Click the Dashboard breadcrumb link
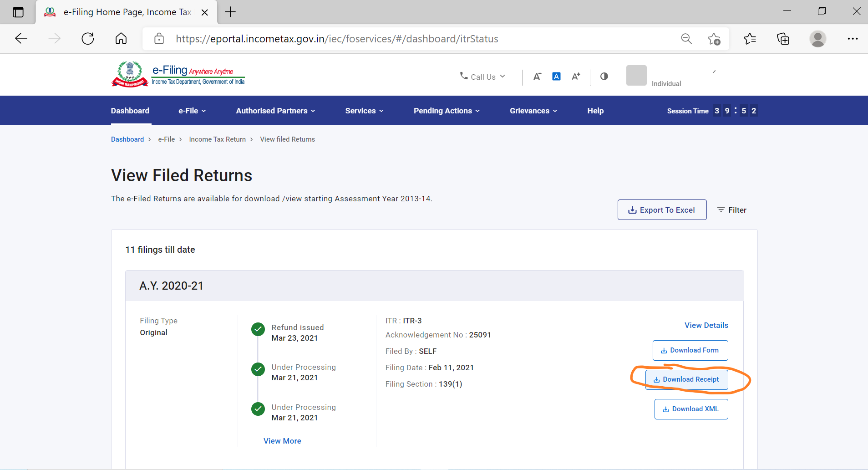 (127, 139)
